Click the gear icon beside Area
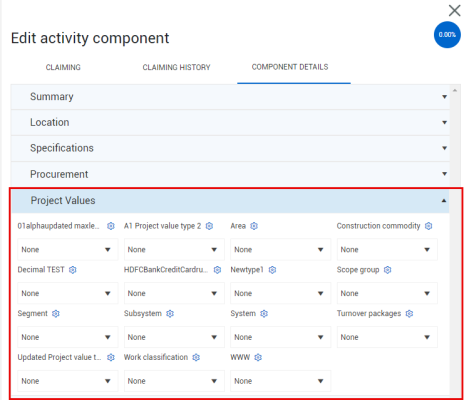 pos(254,226)
